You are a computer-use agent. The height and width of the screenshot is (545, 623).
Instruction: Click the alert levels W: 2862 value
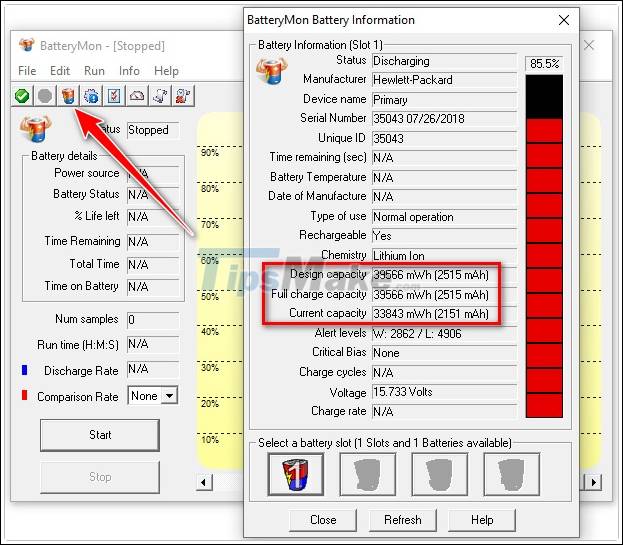tap(444, 334)
